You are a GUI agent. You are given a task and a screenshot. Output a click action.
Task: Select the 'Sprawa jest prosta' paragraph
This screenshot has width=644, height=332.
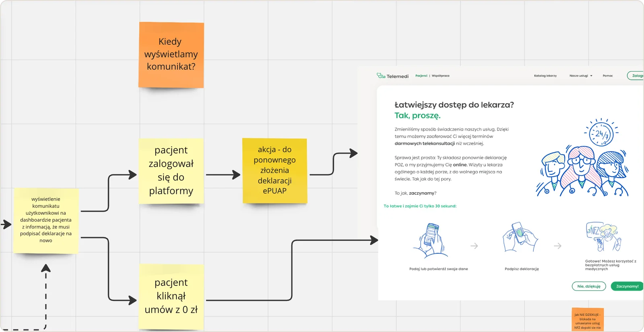[451, 168]
